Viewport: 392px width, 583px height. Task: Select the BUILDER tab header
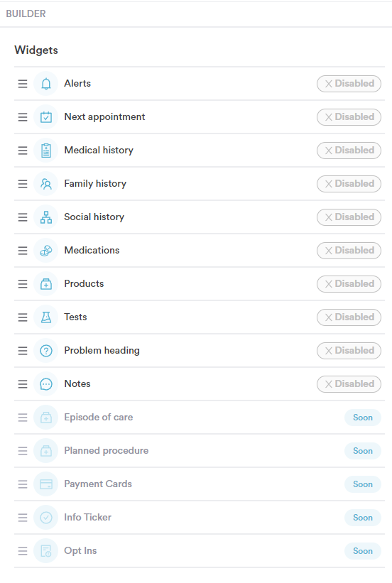(26, 13)
